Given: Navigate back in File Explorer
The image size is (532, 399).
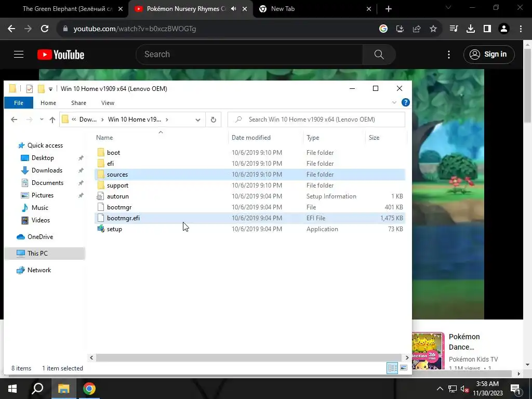Looking at the screenshot, I should pyautogui.click(x=14, y=119).
